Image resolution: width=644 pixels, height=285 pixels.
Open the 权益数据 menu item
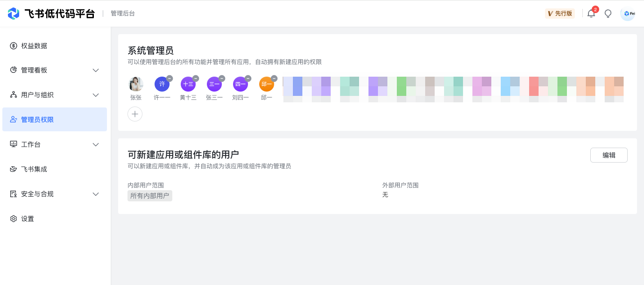pyautogui.click(x=34, y=46)
